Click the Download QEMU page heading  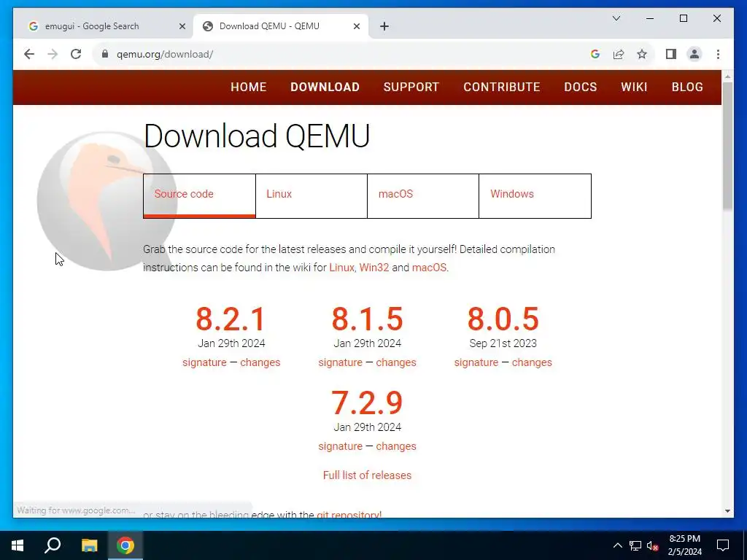point(256,136)
